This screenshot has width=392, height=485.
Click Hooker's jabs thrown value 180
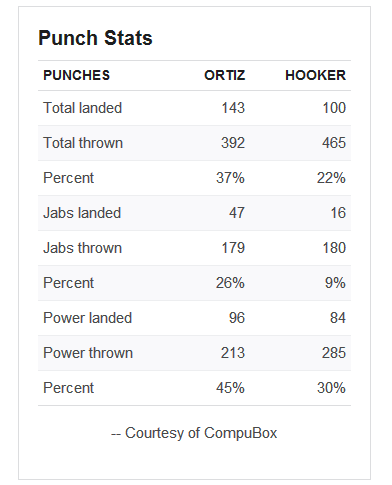pos(334,248)
